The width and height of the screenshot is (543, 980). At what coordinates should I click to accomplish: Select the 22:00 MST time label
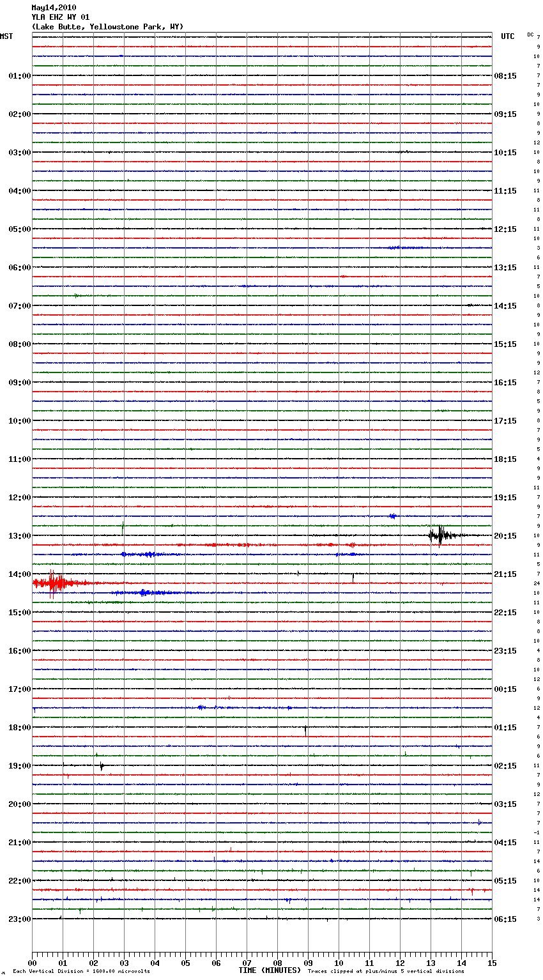[x=20, y=881]
